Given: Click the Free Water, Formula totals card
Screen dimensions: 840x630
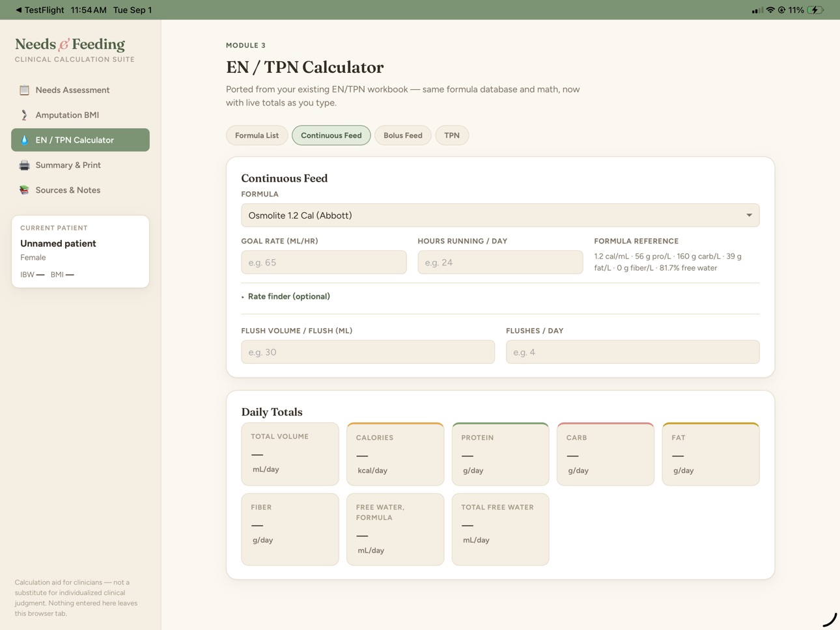Looking at the screenshot, I should [395, 529].
